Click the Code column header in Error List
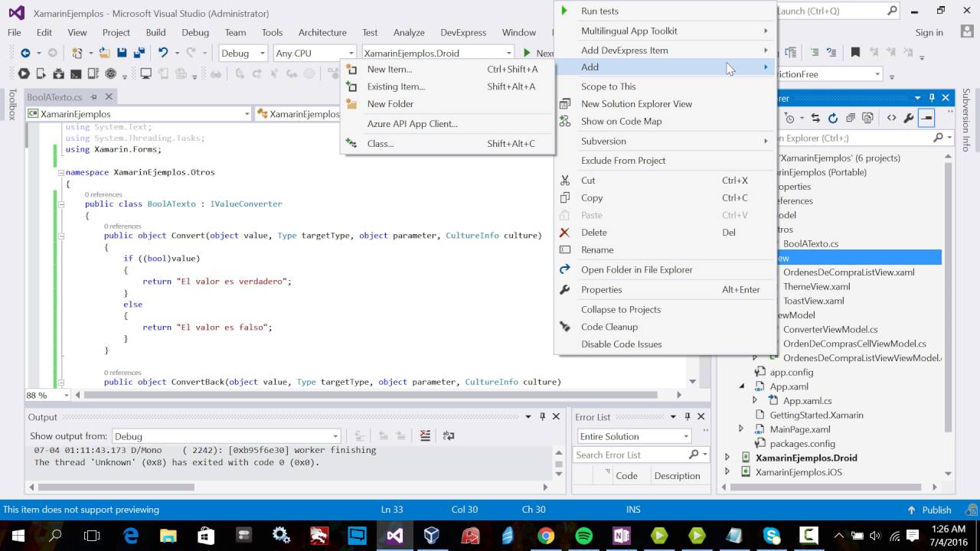This screenshot has width=980, height=551. pyautogui.click(x=626, y=475)
